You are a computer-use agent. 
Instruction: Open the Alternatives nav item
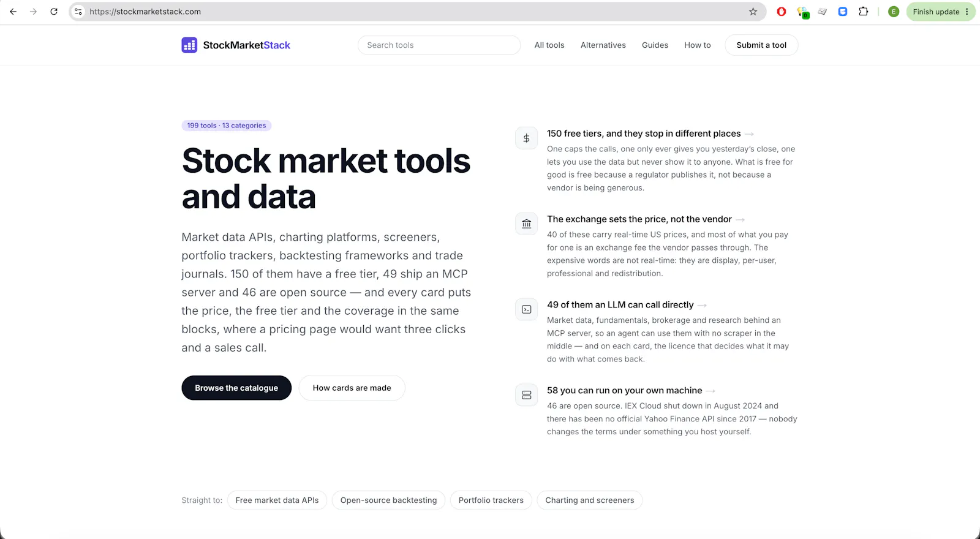[x=603, y=45]
